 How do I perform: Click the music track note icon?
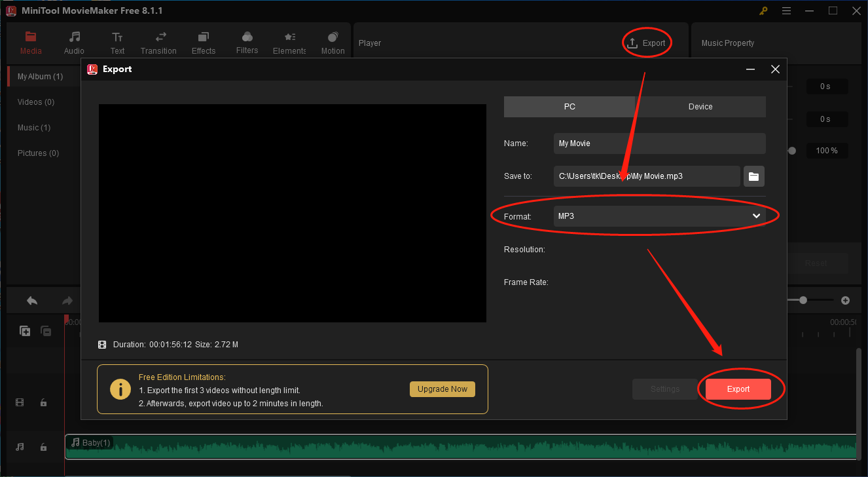20,447
